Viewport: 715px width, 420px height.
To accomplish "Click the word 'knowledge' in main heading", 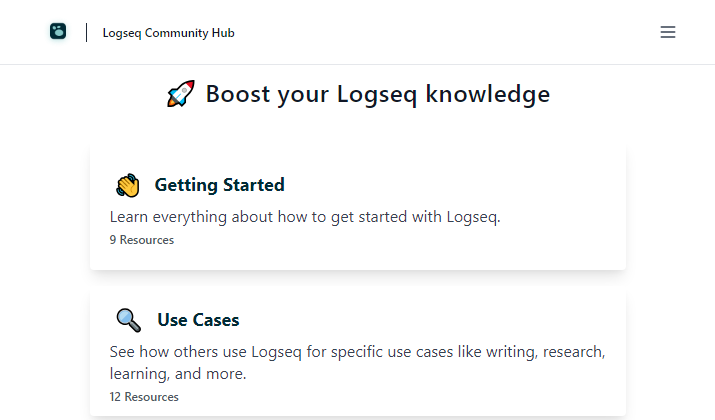I will coord(487,94).
